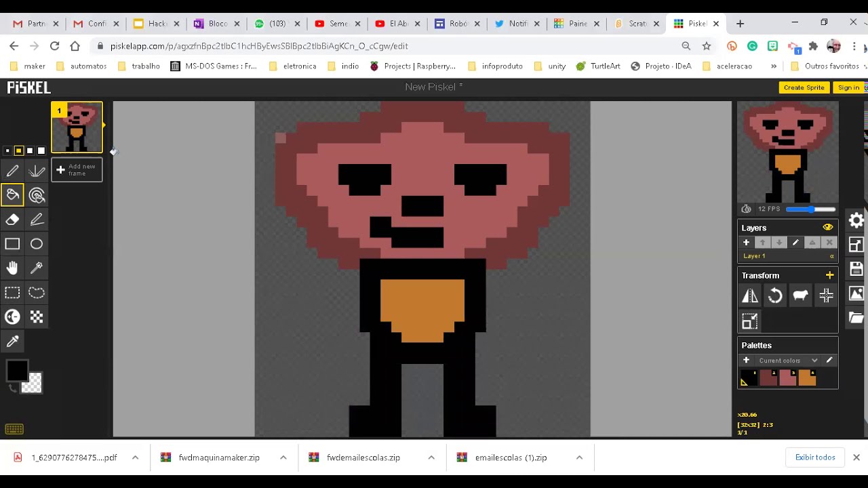Screen dimensions: 868x488
Task: Create a new layer with plus
Action: 746,243
